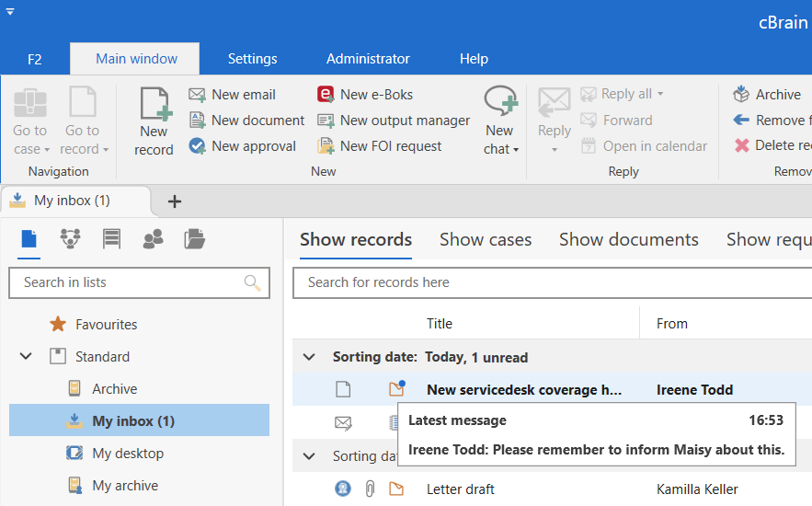
Task: Open the Reply all dropdown arrow
Action: [660, 94]
